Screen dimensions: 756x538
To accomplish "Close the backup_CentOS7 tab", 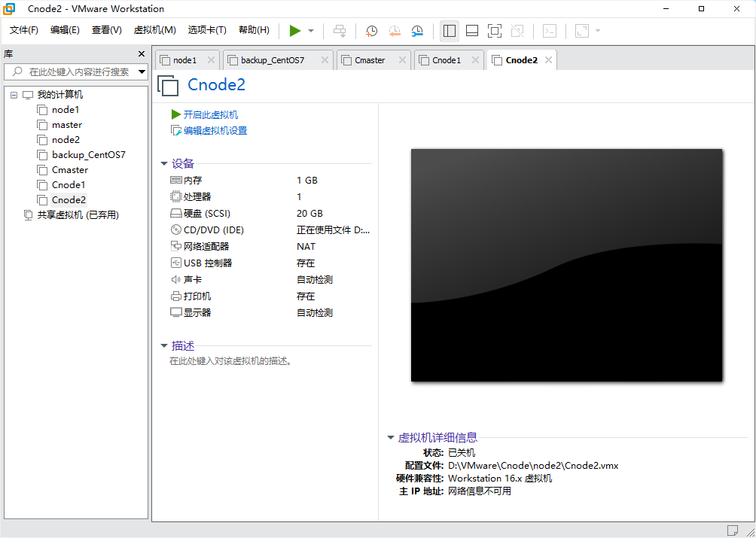I will point(325,60).
